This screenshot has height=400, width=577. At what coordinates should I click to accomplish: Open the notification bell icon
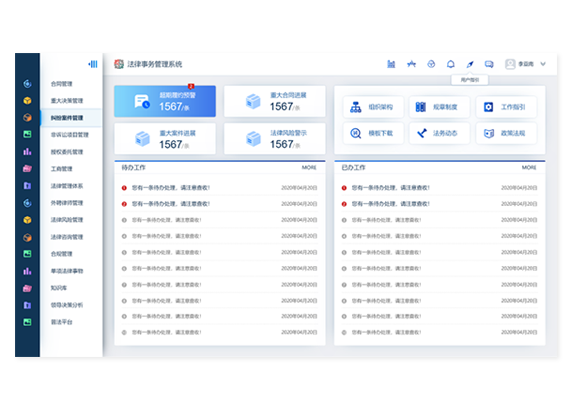450,64
